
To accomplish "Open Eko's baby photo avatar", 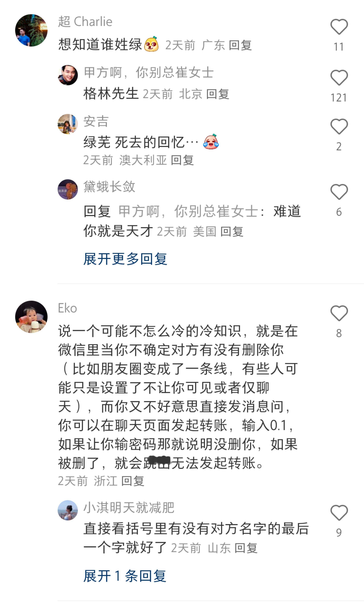I will (31, 317).
